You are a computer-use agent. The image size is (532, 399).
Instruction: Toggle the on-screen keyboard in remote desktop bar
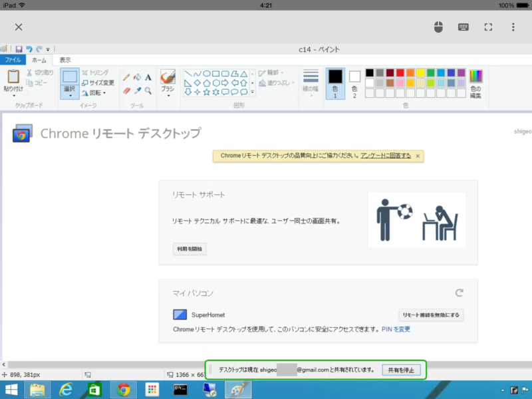(x=463, y=27)
